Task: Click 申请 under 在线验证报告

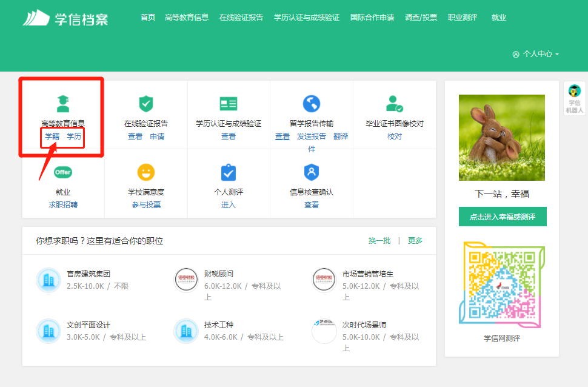Action: click(x=157, y=136)
